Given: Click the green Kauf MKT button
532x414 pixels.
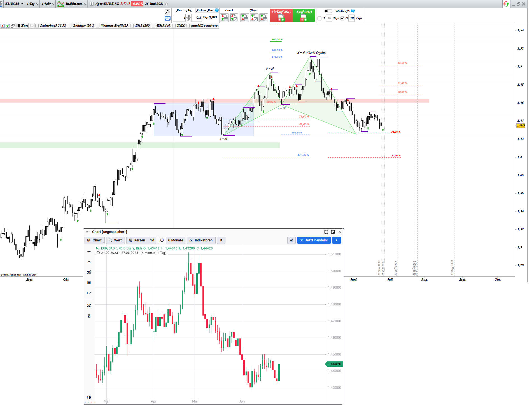Looking at the screenshot, I should point(304,15).
